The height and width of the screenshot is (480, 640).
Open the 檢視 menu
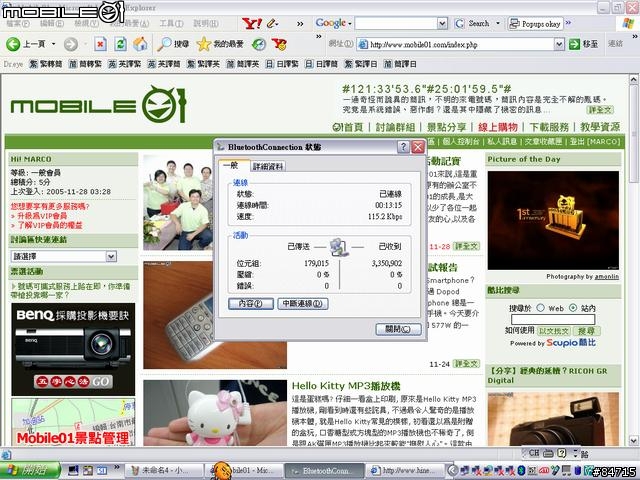point(87,23)
